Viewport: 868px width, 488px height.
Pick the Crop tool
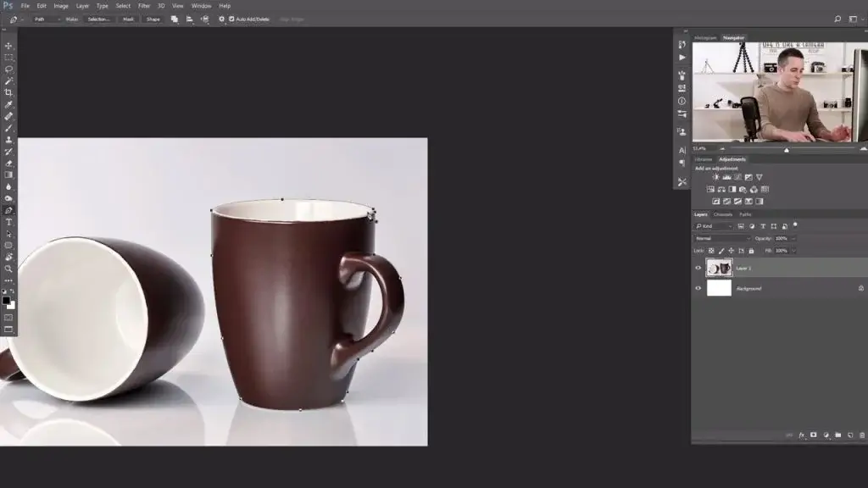click(8, 92)
